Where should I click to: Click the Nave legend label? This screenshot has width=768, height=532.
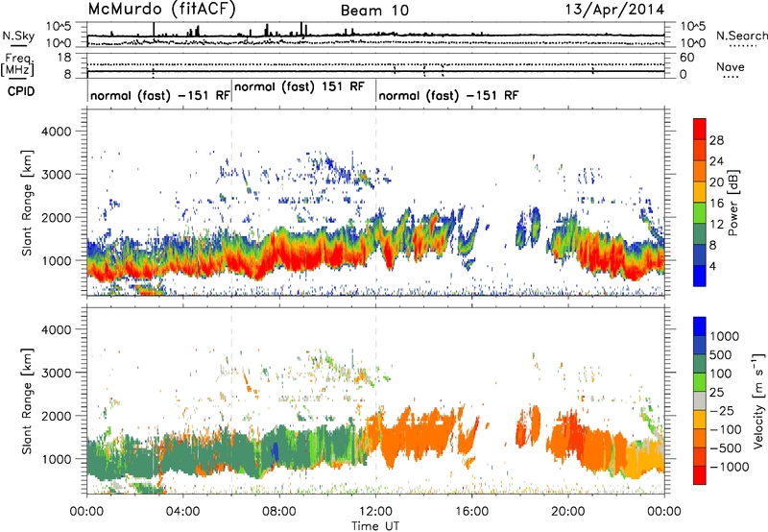tap(731, 67)
